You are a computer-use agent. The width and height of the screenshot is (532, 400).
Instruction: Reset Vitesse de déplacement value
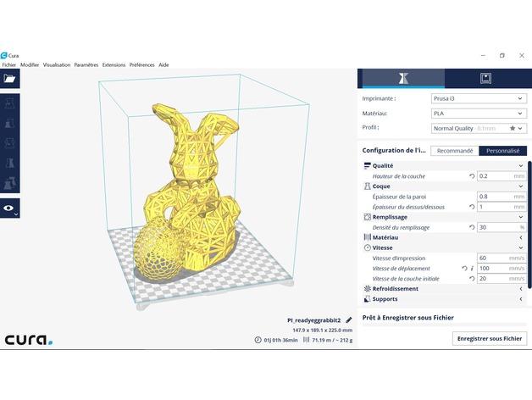(464, 269)
